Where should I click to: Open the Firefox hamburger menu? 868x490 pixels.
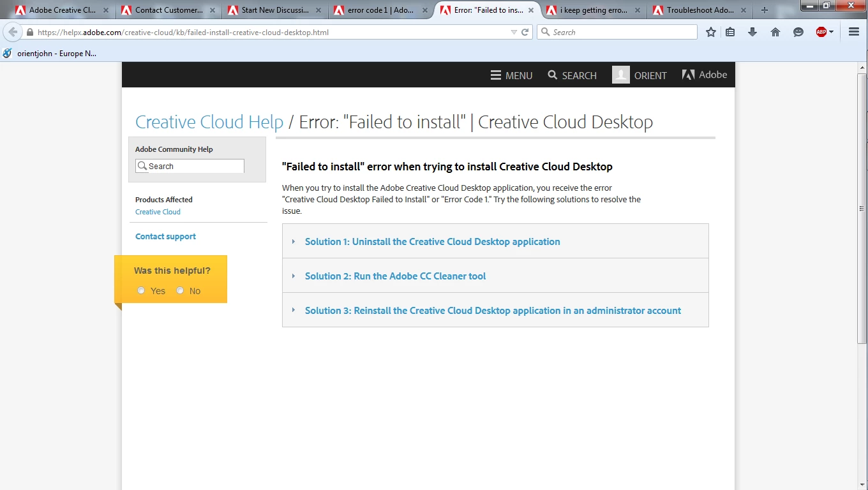854,32
